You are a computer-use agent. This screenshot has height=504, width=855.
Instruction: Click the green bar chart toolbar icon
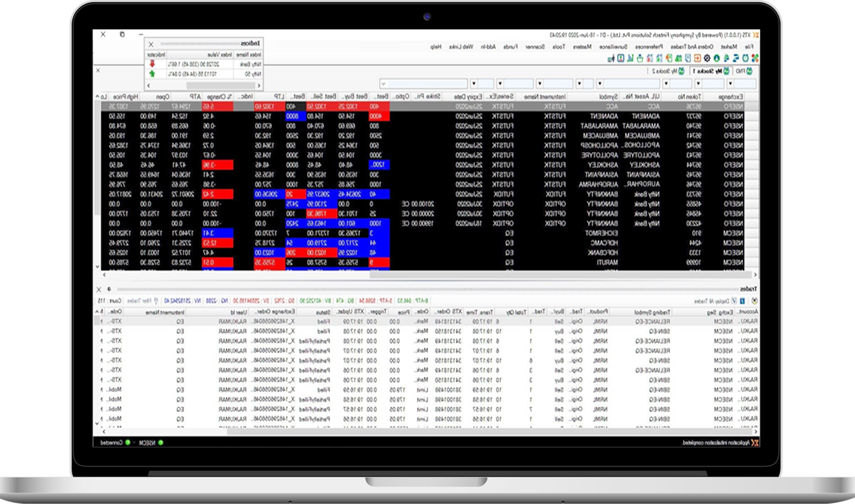(630, 58)
